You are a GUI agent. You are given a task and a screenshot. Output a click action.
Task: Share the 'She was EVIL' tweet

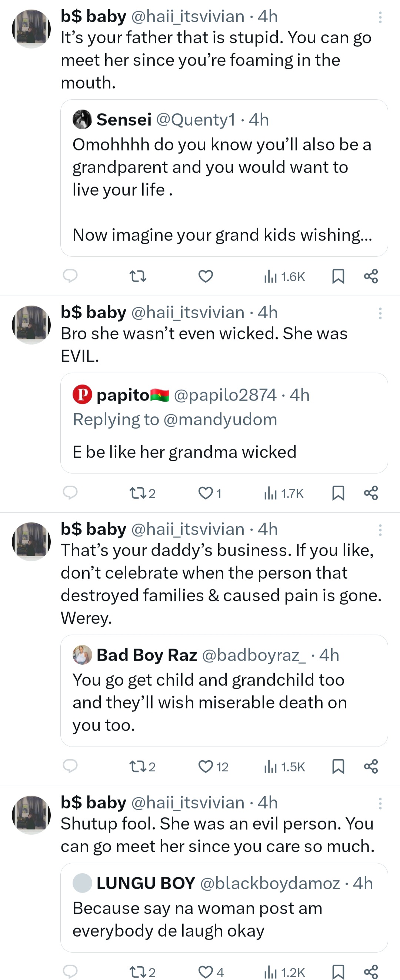point(371,493)
